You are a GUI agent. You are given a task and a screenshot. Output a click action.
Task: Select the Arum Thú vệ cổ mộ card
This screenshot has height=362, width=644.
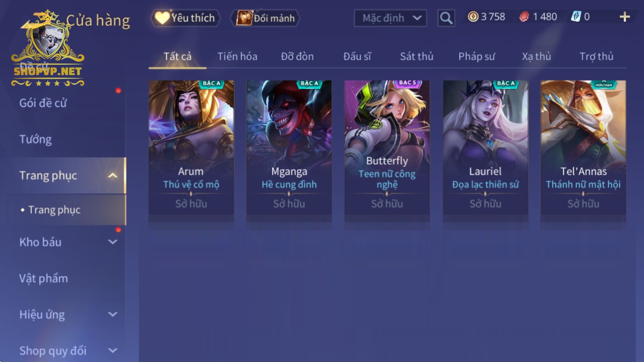pos(191,147)
